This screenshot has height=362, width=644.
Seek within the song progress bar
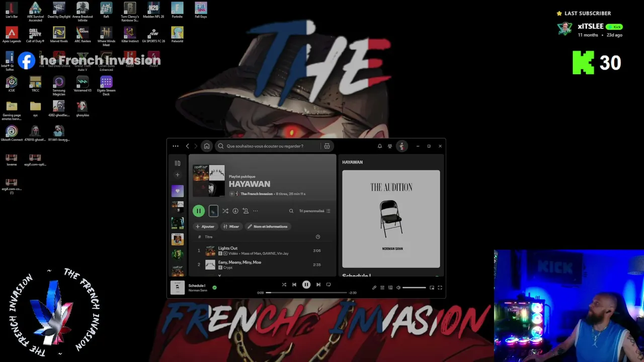click(x=306, y=293)
